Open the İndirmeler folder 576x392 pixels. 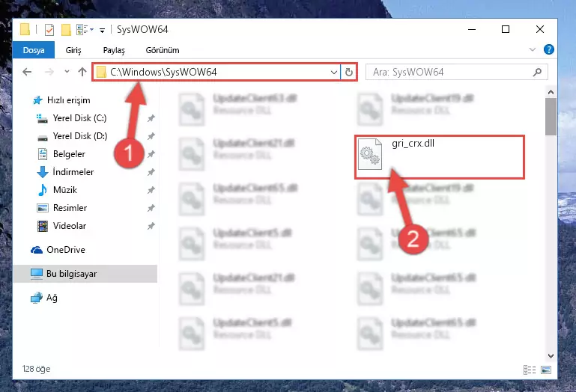pos(73,172)
